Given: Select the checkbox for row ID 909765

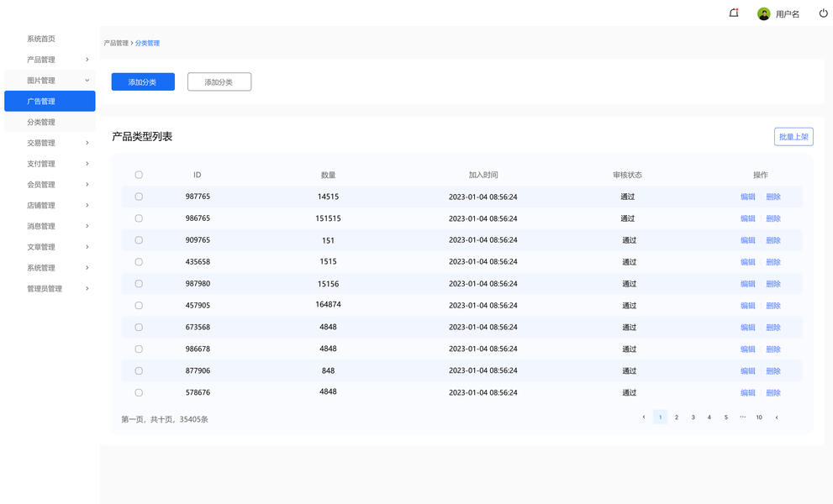Looking at the screenshot, I should [x=139, y=240].
